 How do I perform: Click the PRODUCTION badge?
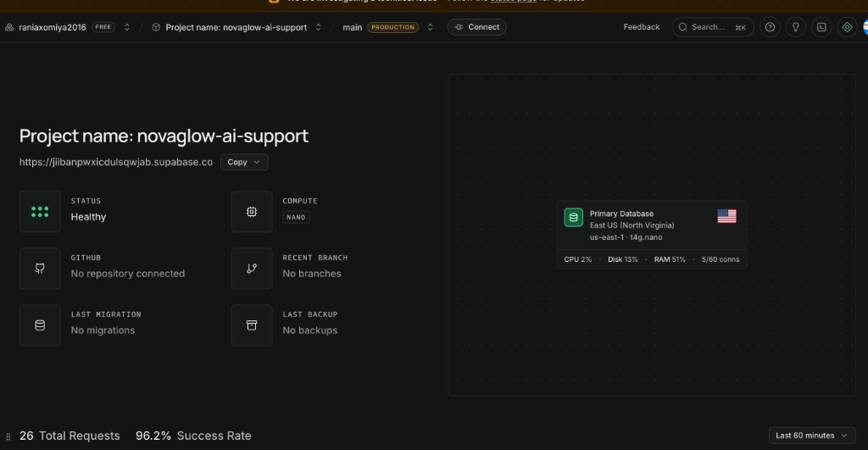[392, 27]
